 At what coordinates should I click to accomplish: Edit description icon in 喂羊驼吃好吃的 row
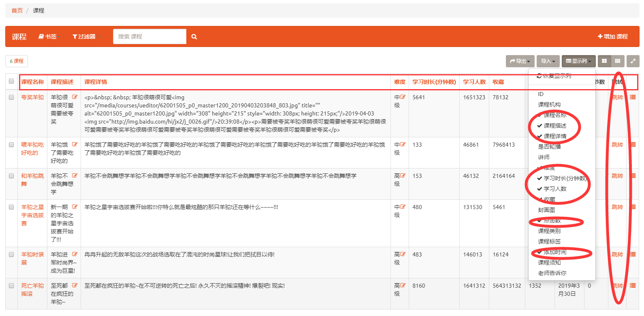[75, 145]
